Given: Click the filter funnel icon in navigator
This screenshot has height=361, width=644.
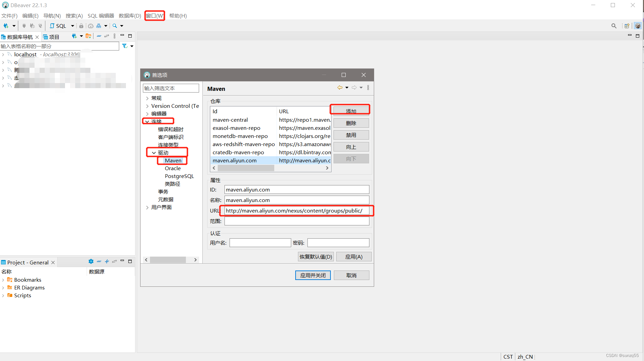Looking at the screenshot, I should point(125,46).
